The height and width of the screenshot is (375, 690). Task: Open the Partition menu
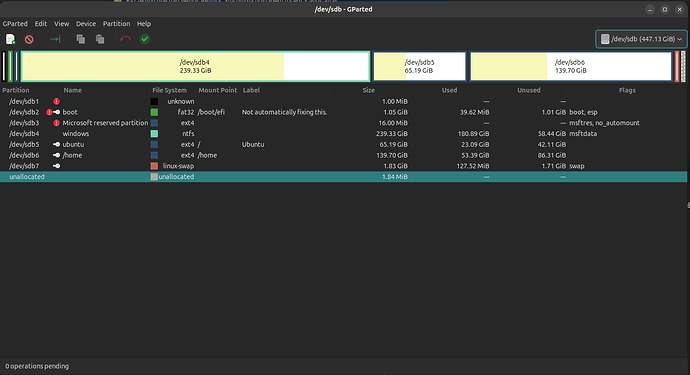(117, 24)
